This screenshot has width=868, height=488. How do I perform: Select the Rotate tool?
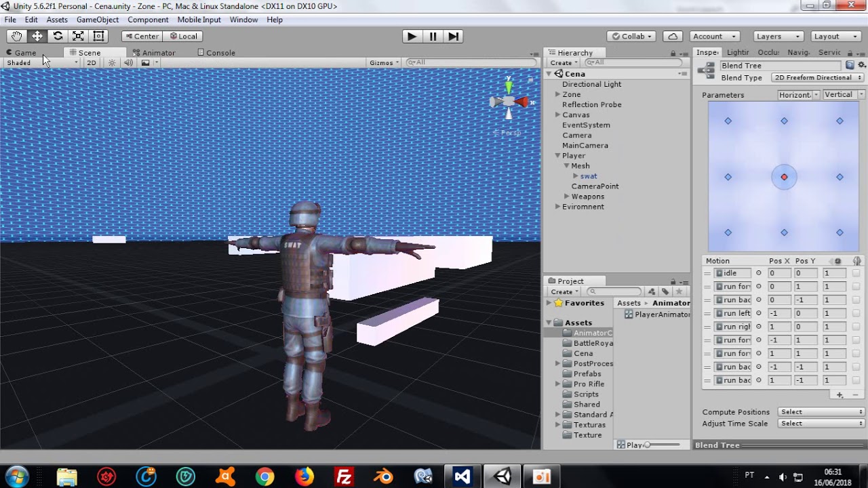tap(58, 37)
